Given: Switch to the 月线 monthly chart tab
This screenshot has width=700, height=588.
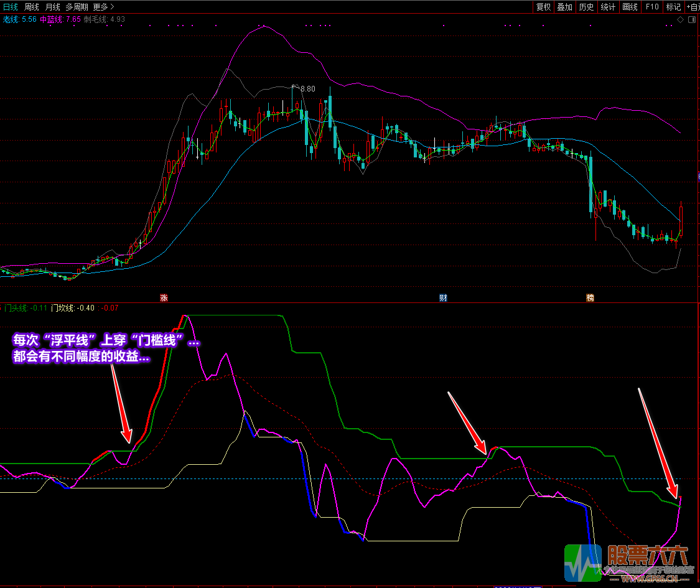Looking at the screenshot, I should (53, 7).
